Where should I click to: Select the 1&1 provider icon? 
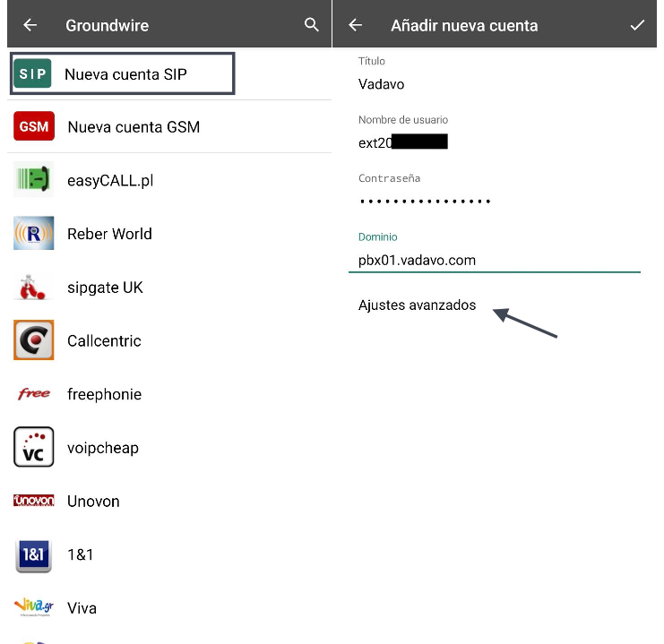[x=34, y=554]
